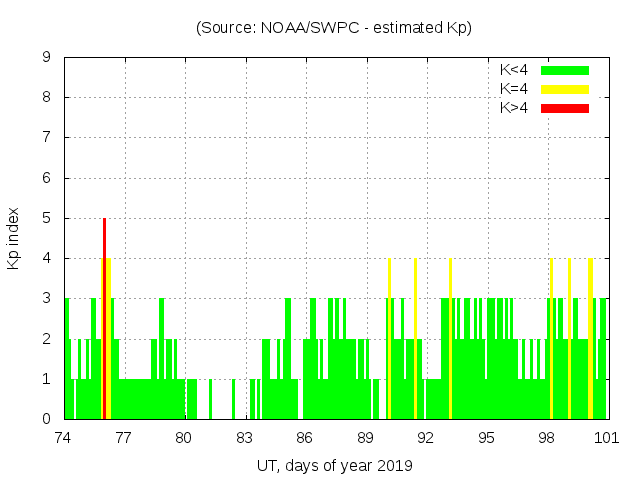Image resolution: width=640 pixels, height=480 pixels.
Task: Select the "K<4" legend text label
Action: (514, 70)
